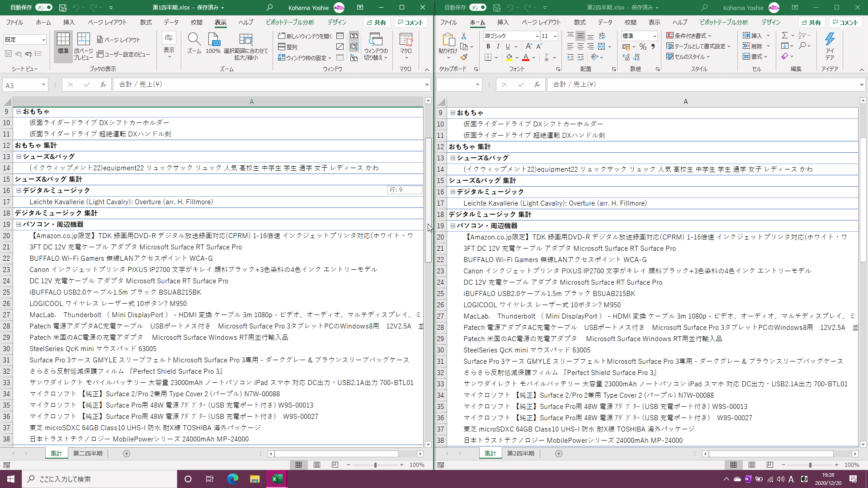The width and height of the screenshot is (868, 488).
Task: Apply bold formatting in right window
Action: [488, 47]
